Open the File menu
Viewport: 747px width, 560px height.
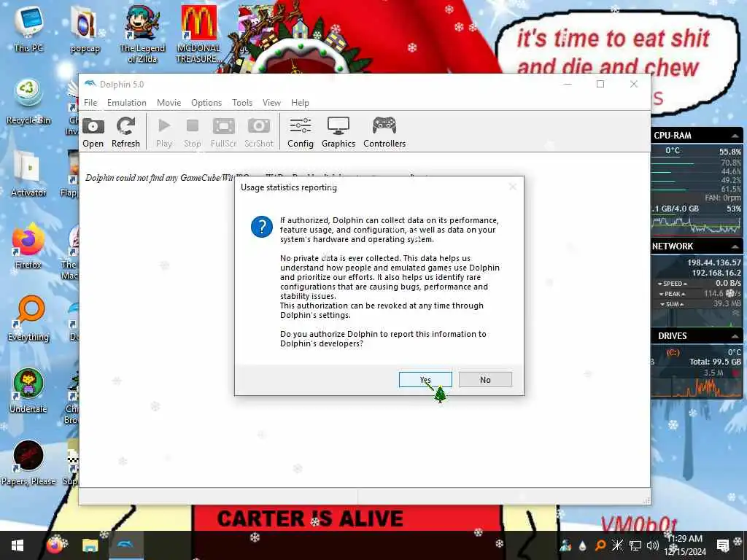90,102
